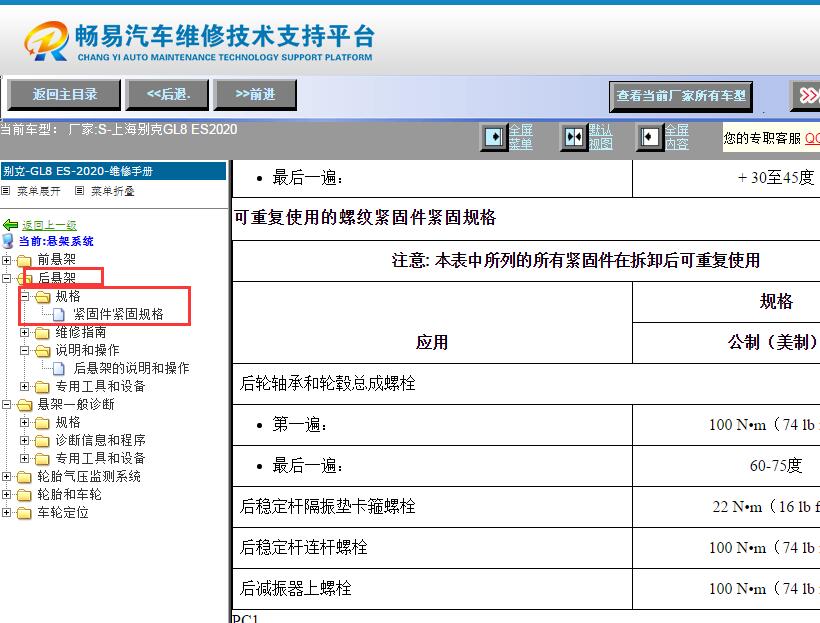Click the + 30至45度 value cell

click(x=726, y=178)
